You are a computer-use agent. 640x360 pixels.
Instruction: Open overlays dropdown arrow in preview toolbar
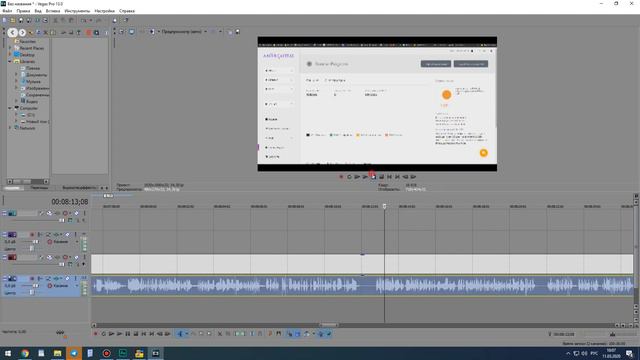[220, 32]
